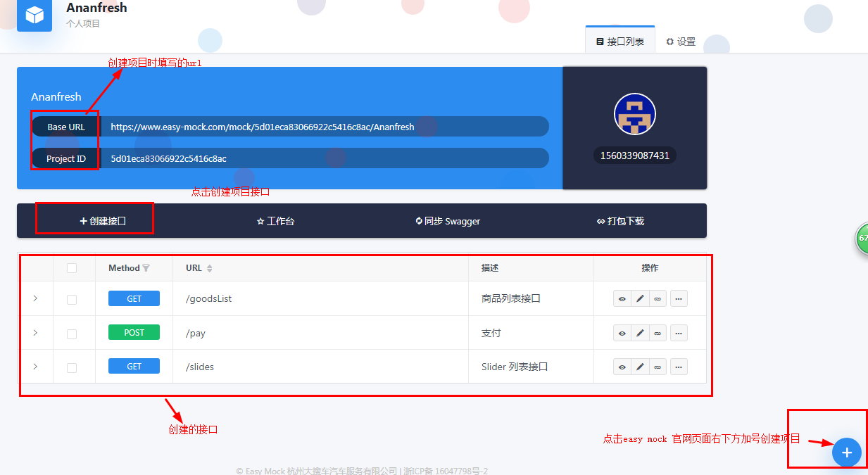Click the Base URL label
This screenshot has width=868, height=475.
(66, 127)
